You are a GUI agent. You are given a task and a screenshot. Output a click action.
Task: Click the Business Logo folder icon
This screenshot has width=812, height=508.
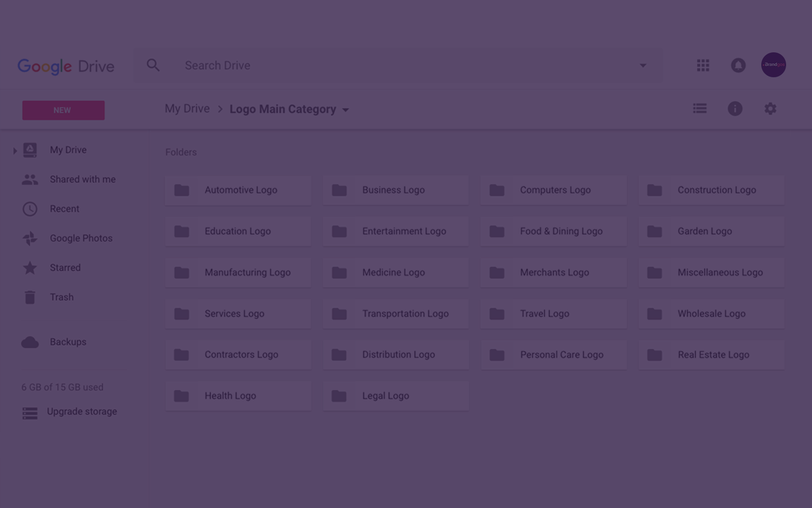[x=339, y=190]
